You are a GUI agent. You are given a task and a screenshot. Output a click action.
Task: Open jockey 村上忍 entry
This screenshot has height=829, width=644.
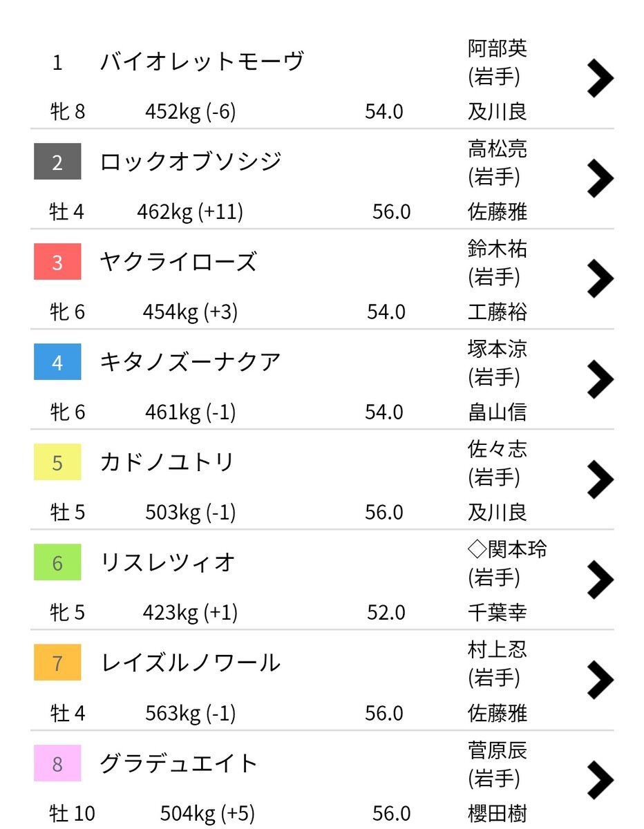click(x=498, y=649)
